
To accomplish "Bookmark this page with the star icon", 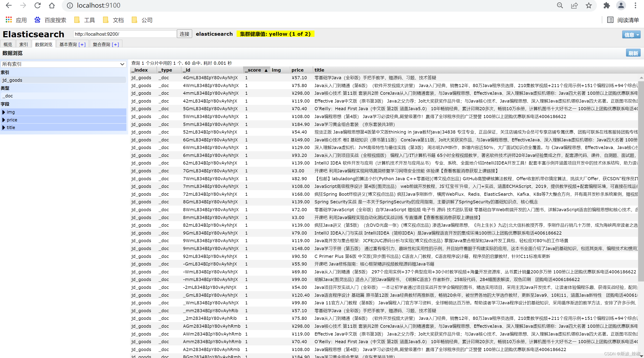I will pyautogui.click(x=589, y=6).
